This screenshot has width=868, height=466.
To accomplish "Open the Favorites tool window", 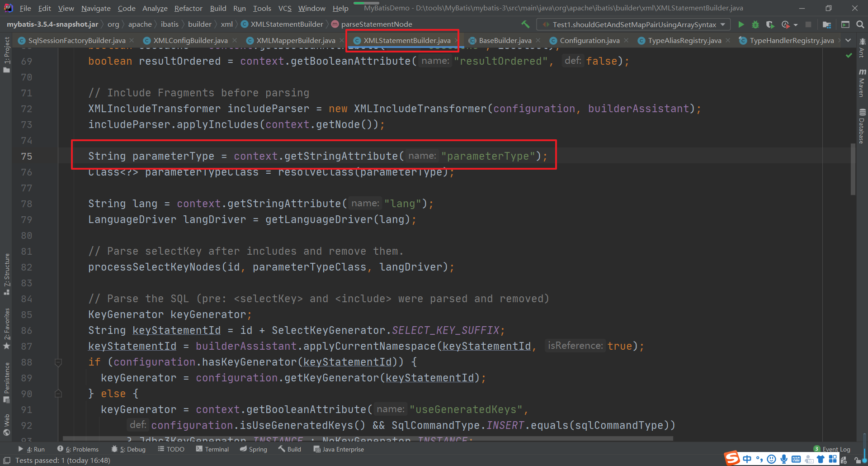I will pyautogui.click(x=6, y=329).
